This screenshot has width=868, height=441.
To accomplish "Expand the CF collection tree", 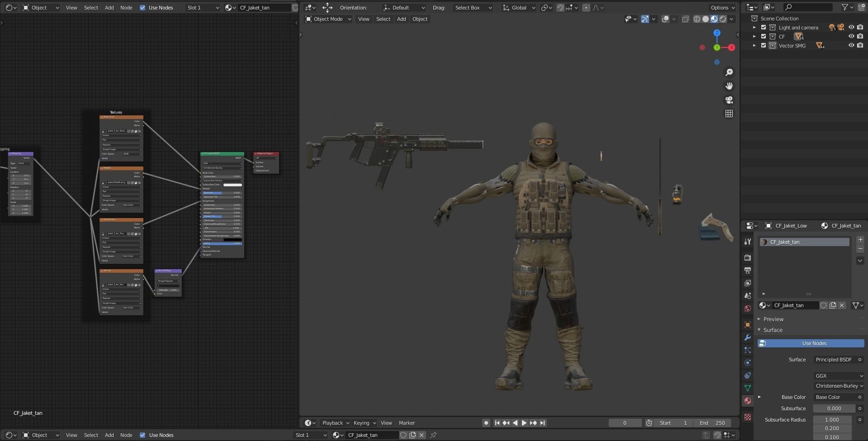I will (x=754, y=37).
